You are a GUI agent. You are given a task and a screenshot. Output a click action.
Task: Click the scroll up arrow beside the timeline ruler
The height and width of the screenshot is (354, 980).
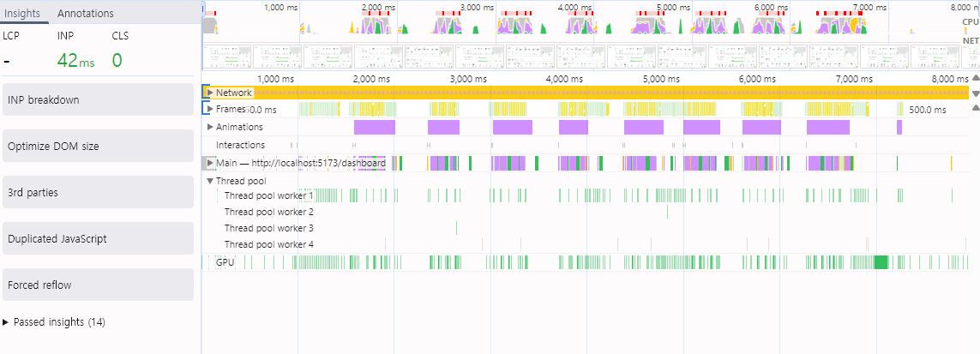[975, 78]
